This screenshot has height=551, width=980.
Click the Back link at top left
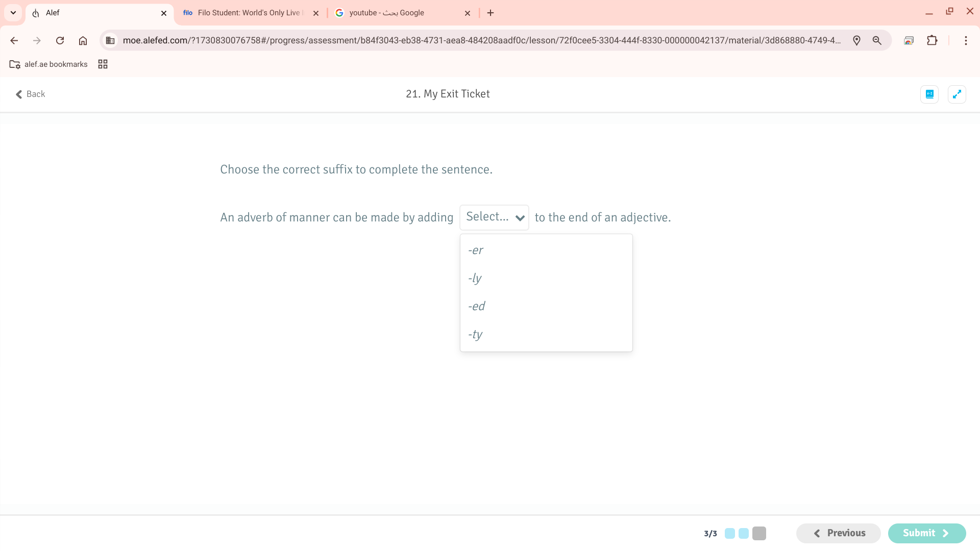click(x=31, y=94)
